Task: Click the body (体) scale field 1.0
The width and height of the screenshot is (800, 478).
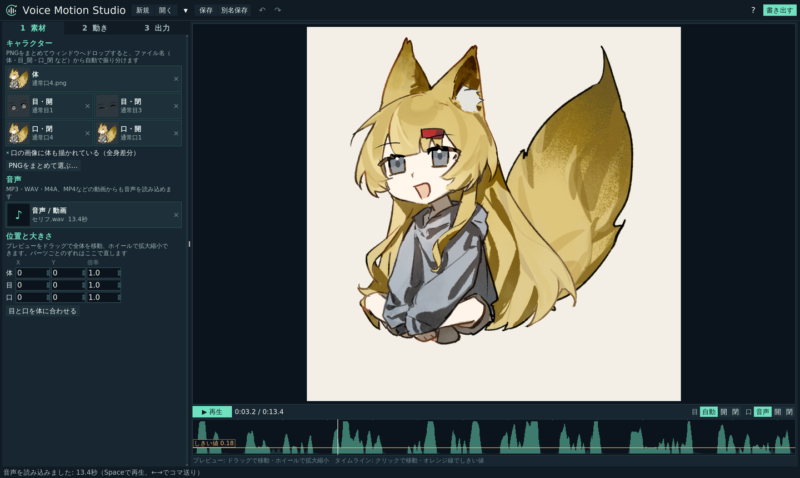Action: click(x=102, y=273)
